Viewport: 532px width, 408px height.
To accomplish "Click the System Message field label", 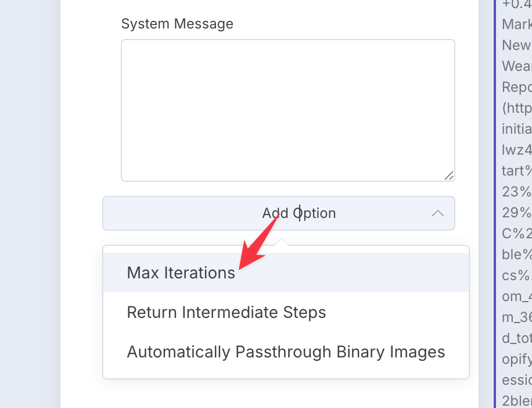I will coord(177,24).
